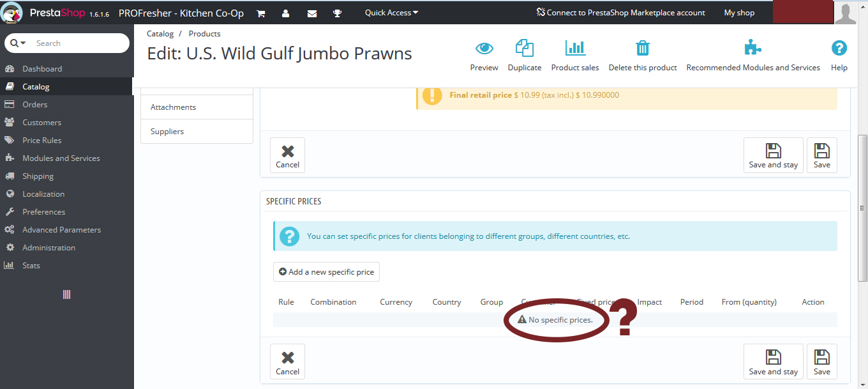Image resolution: width=868 pixels, height=389 pixels.
Task: Click the Products breadcrumb
Action: tap(204, 34)
